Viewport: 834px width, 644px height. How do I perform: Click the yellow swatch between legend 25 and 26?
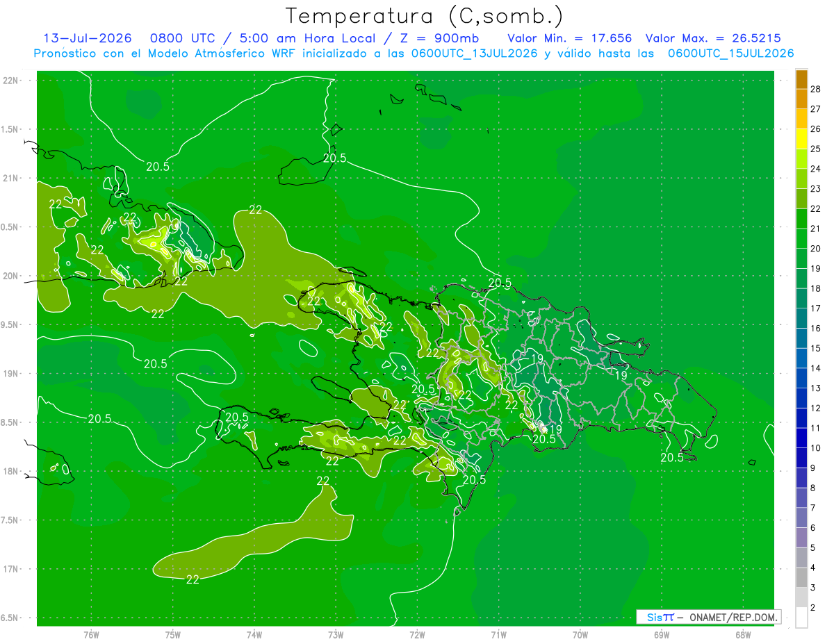coord(801,139)
